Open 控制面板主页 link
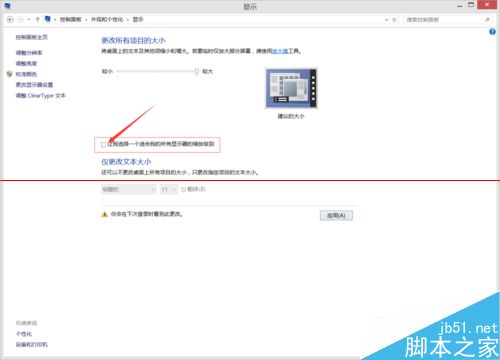This screenshot has width=500, height=360. coord(32,37)
